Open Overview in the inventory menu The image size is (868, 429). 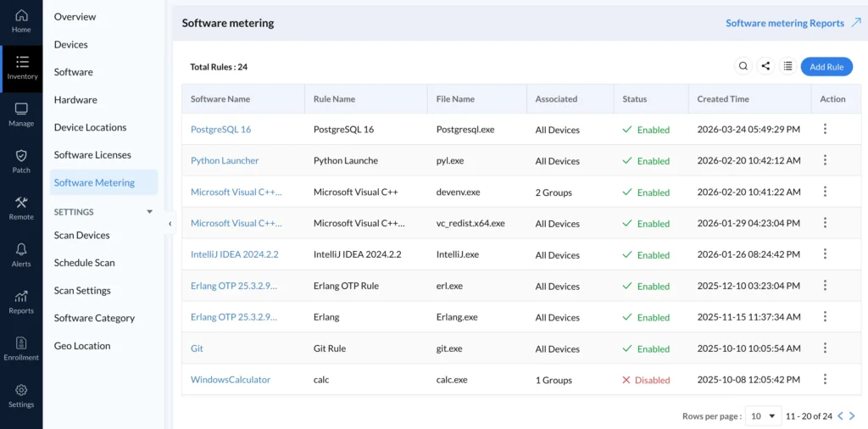click(x=75, y=17)
